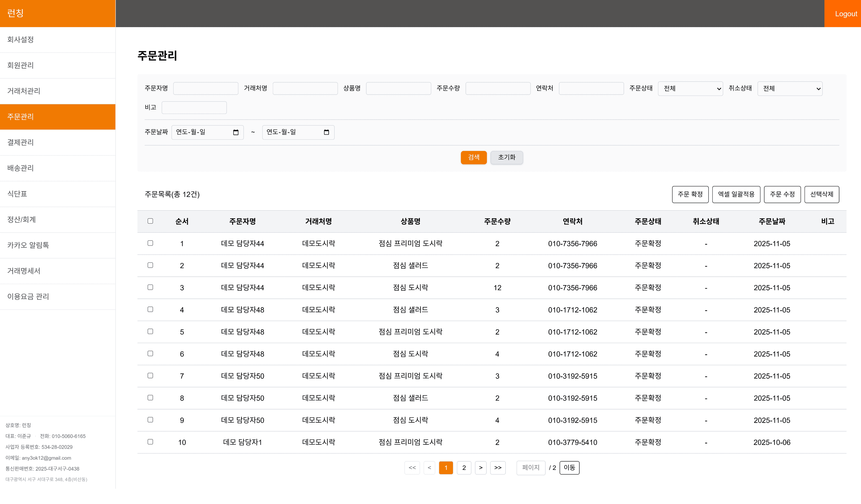Focus the 주문자명 search input field
Image resolution: width=861 pixels, height=504 pixels.
click(x=205, y=89)
